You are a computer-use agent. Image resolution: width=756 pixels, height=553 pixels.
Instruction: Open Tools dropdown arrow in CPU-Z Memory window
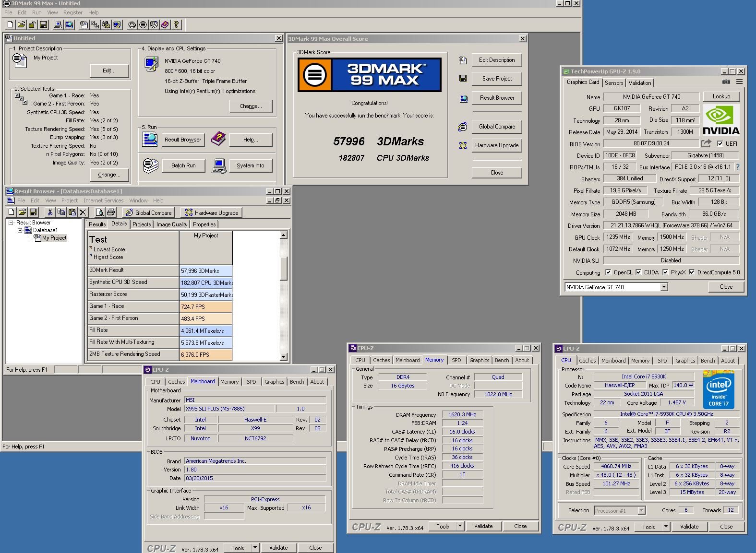[x=460, y=526]
